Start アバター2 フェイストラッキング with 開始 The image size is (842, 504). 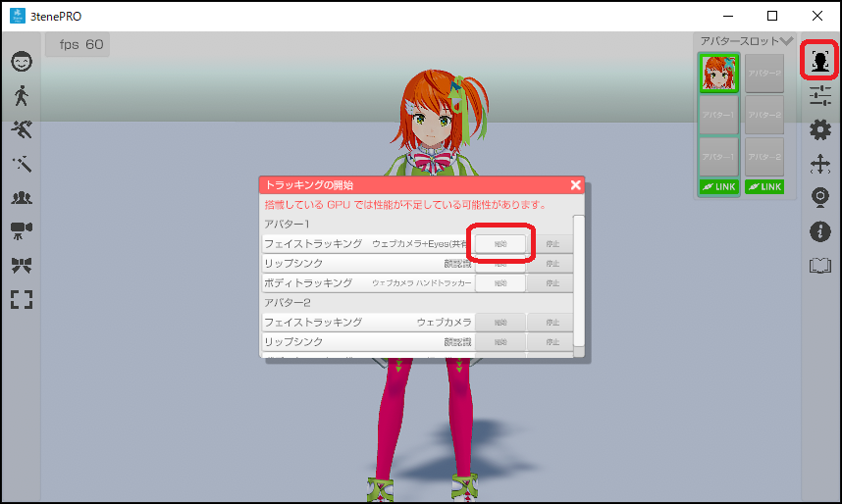click(500, 322)
